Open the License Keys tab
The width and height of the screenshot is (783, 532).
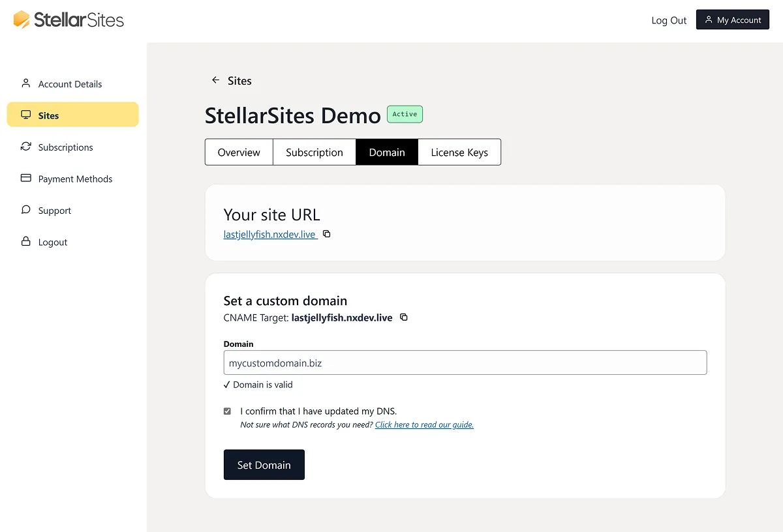[x=459, y=152]
